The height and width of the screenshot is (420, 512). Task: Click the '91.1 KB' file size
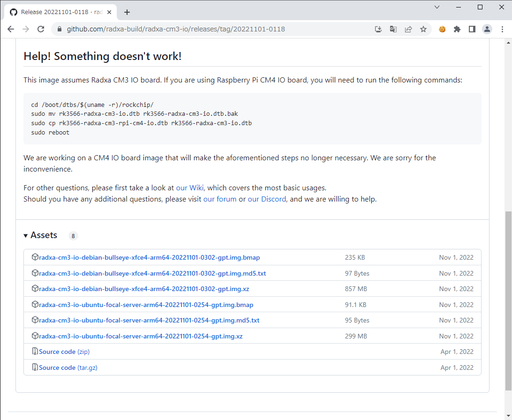[355, 305]
